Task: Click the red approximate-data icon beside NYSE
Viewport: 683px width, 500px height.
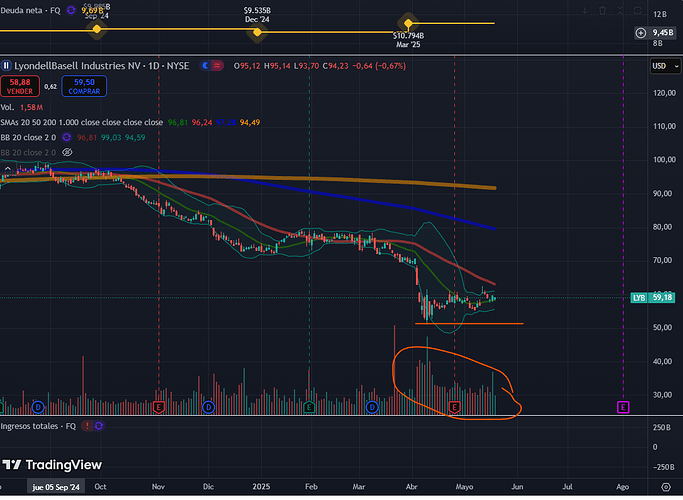Action: pos(217,66)
